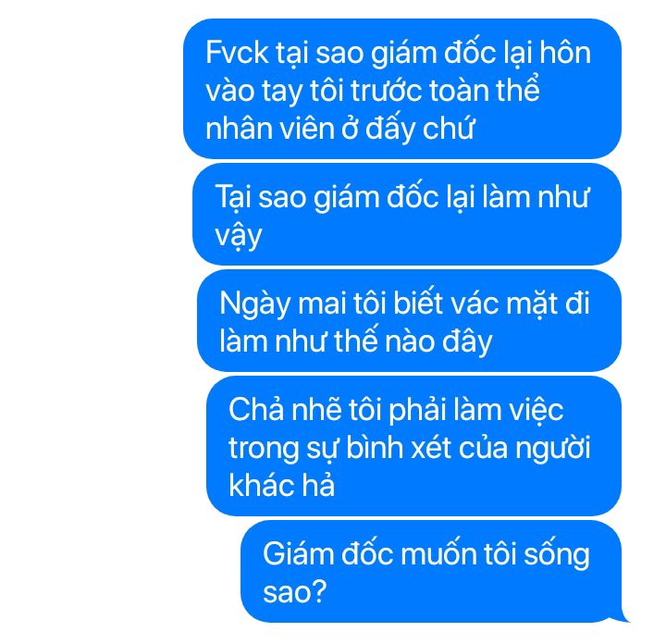Click the message starting with 'Fvck tại sao'
666x644 pixels.
pos(402,89)
